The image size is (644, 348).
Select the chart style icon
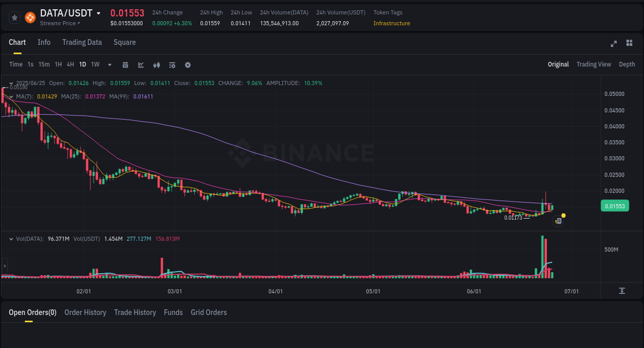click(141, 65)
